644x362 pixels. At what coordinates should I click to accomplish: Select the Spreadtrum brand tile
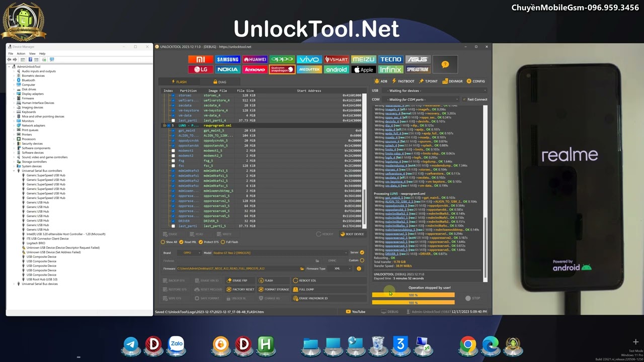[x=418, y=69]
